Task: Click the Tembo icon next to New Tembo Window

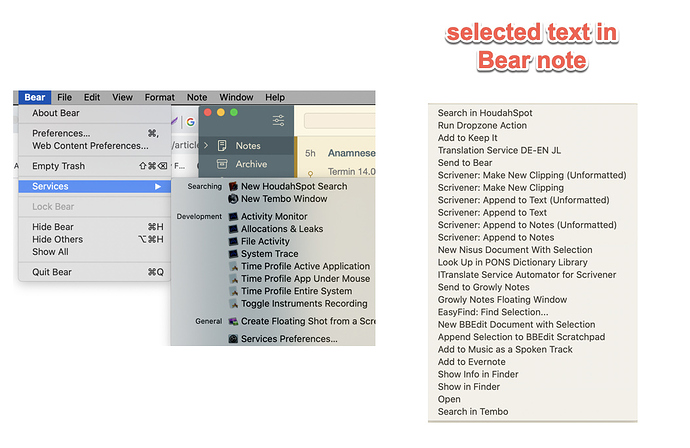Action: [233, 199]
